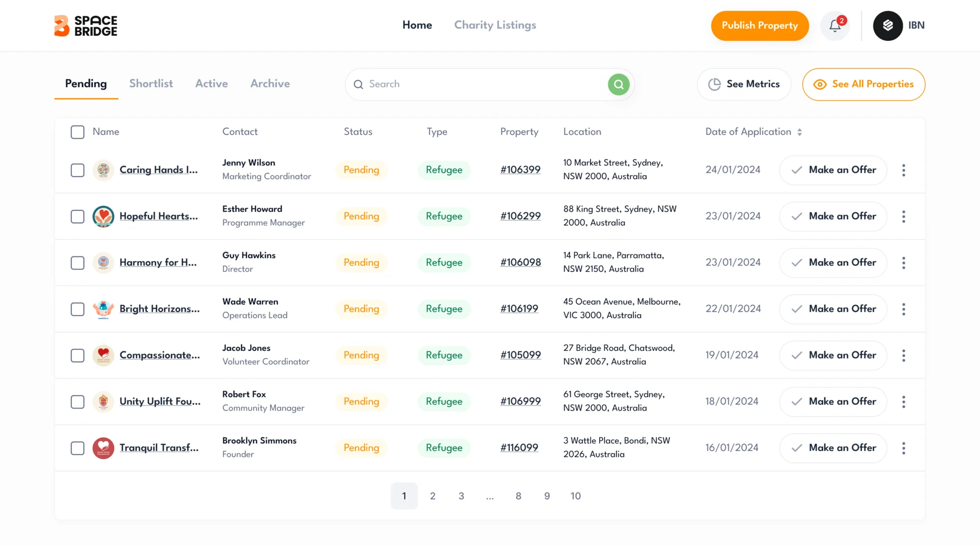Open options menu for Unity Uplift row

(903, 401)
